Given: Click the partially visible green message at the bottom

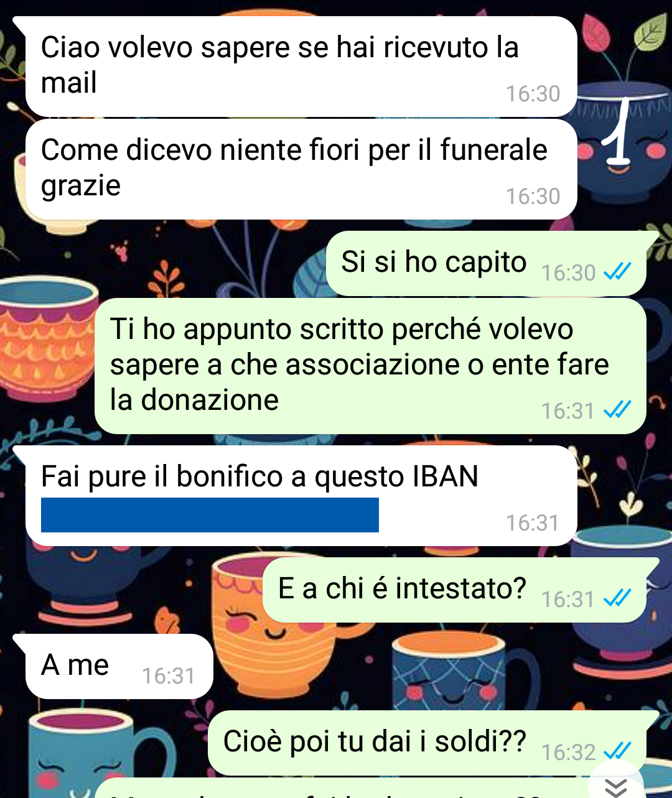Looking at the screenshot, I should tap(342, 789).
